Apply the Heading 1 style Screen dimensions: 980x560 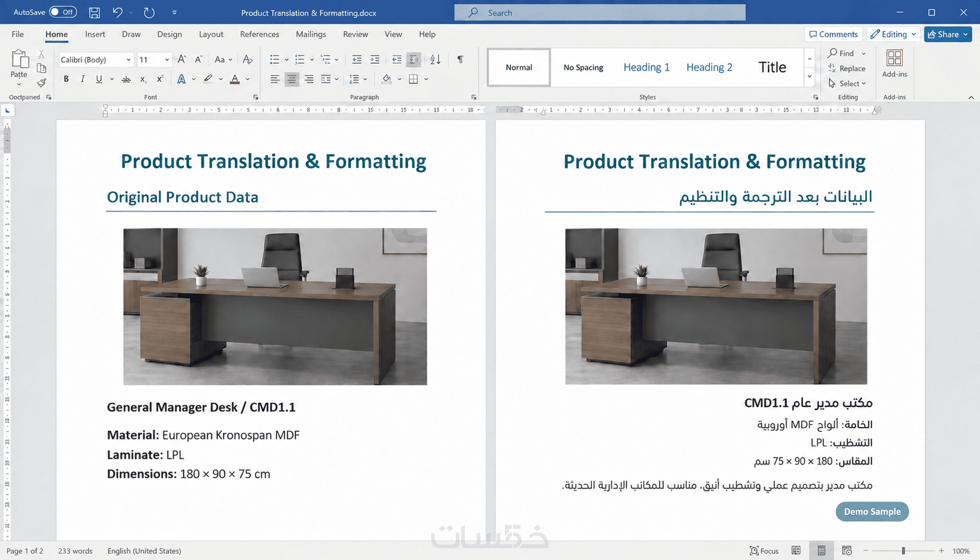646,67
